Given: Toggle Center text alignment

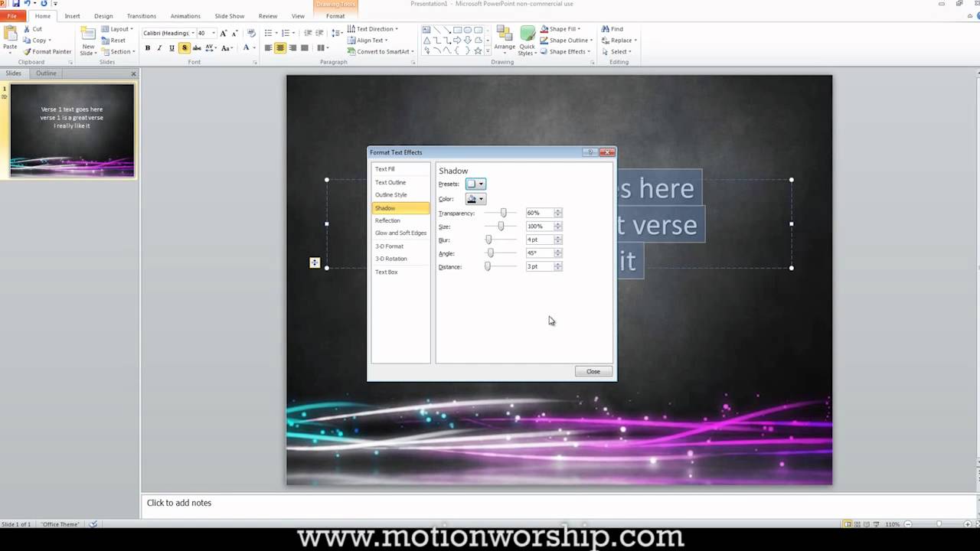Looking at the screenshot, I should click(x=280, y=48).
